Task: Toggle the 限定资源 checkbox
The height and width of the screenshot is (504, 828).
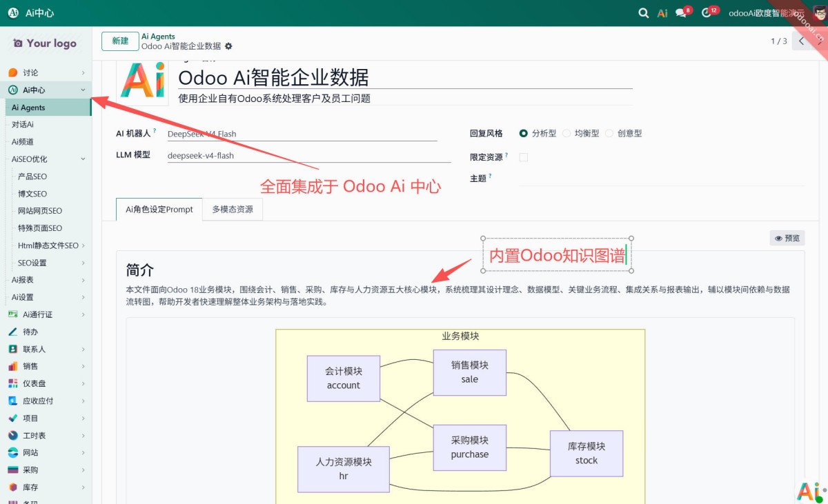Action: point(523,157)
